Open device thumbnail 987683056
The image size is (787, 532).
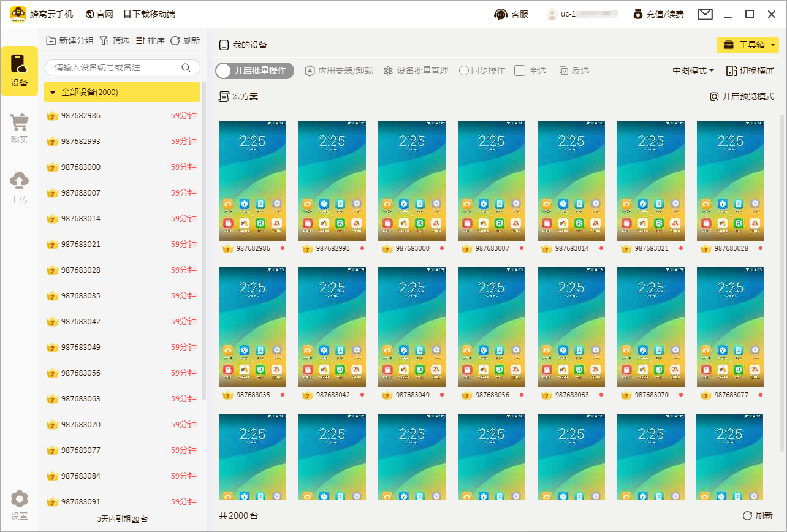tap(492, 327)
